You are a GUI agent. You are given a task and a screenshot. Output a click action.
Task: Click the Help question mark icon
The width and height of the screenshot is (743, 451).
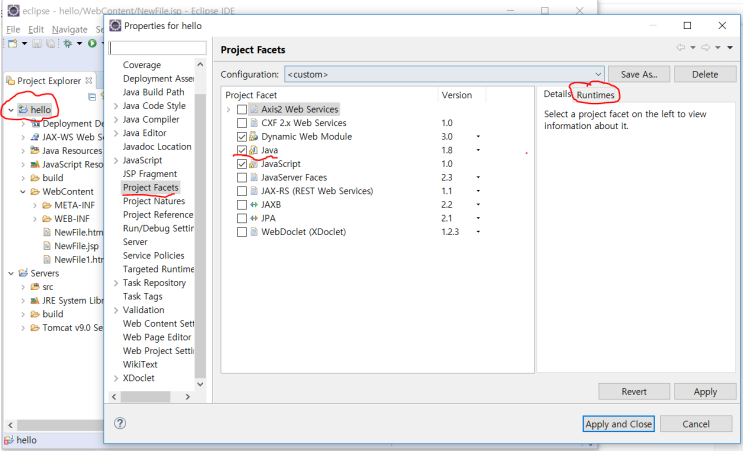pos(120,423)
